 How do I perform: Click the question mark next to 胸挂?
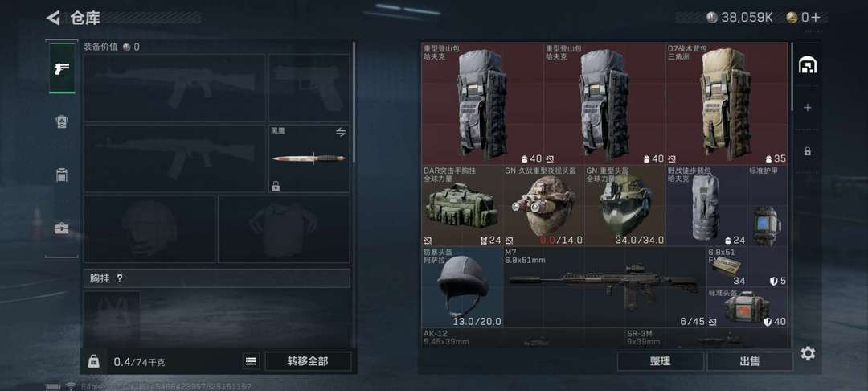click(x=119, y=278)
